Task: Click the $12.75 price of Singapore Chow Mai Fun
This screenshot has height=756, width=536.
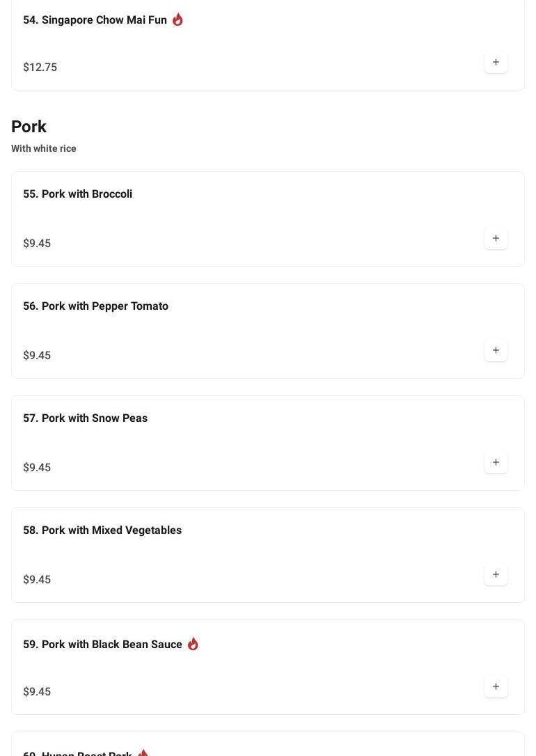Action: (40, 68)
